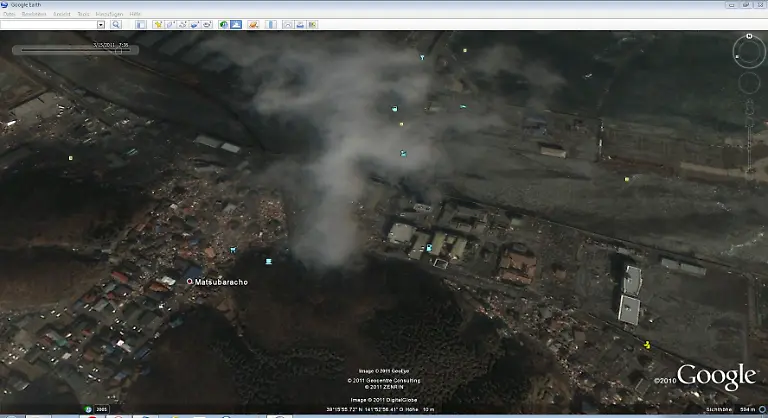Toggle historical imagery clock button
The height and width of the screenshot is (418, 768).
[x=223, y=24]
